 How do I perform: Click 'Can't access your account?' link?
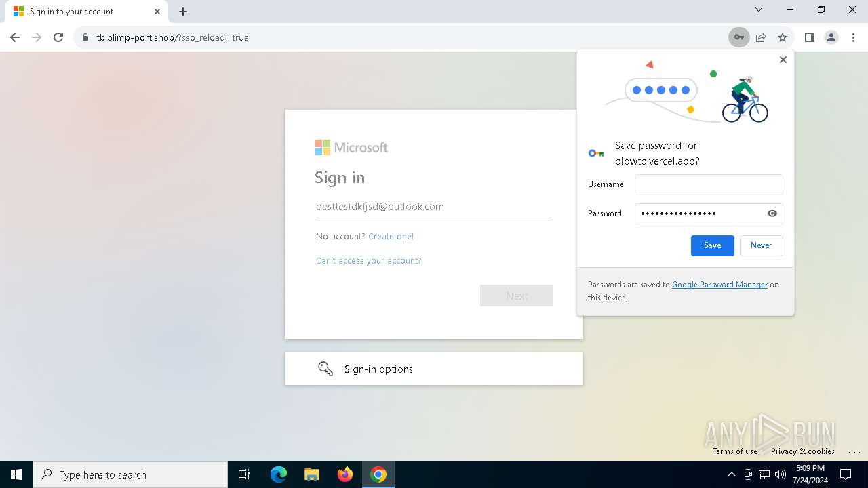pyautogui.click(x=369, y=261)
